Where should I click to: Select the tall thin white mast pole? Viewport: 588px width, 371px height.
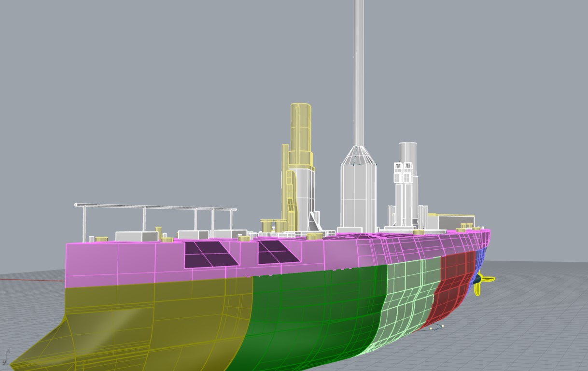[359, 72]
